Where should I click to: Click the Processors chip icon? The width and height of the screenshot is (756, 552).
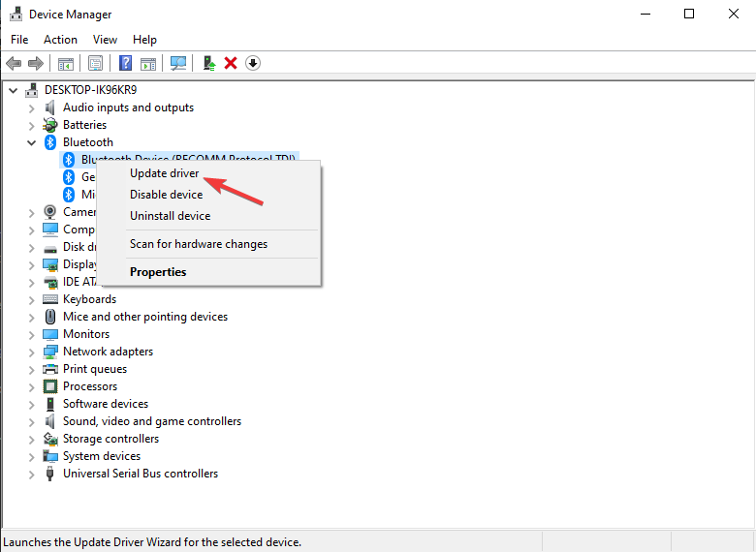pyautogui.click(x=50, y=386)
